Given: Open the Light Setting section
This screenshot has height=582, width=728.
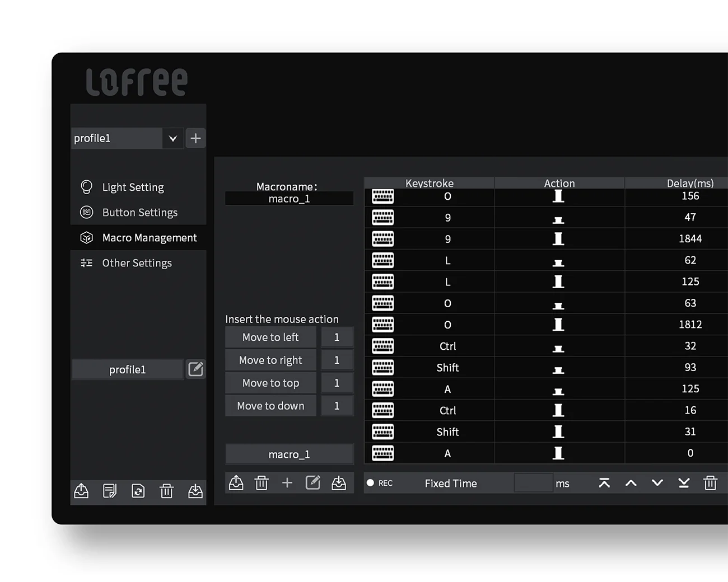Looking at the screenshot, I should (133, 187).
